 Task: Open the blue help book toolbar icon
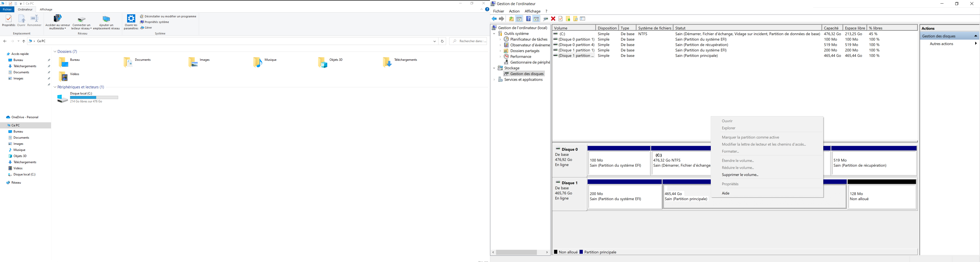pos(529,19)
